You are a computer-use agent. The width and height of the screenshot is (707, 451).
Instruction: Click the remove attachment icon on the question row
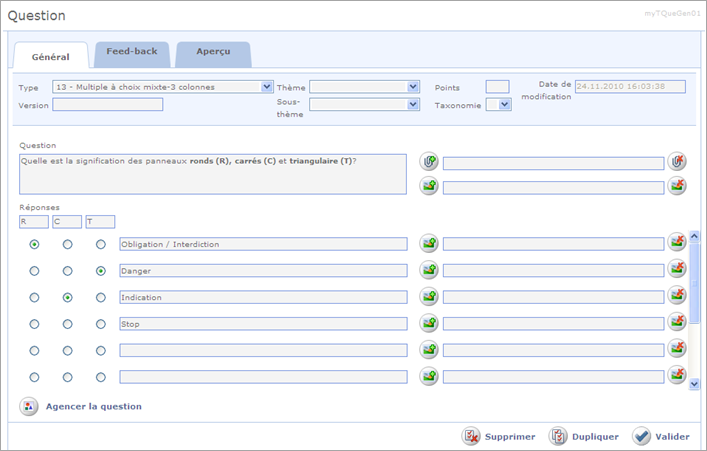coord(677,161)
